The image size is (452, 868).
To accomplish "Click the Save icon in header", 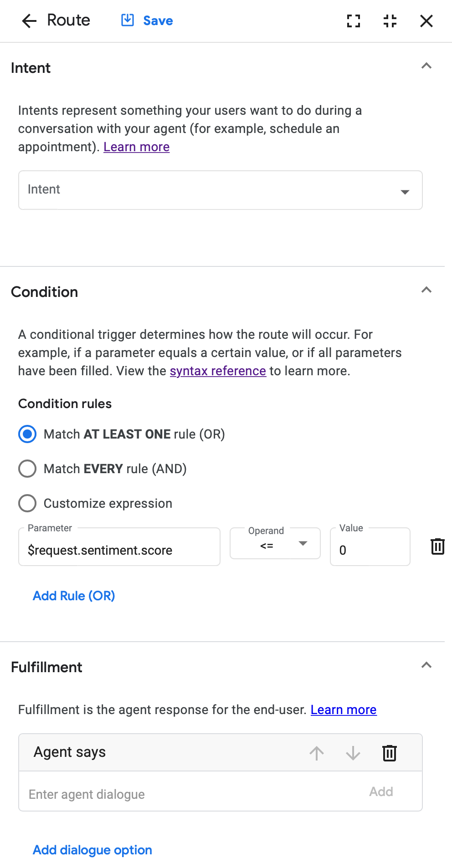I will (x=128, y=20).
